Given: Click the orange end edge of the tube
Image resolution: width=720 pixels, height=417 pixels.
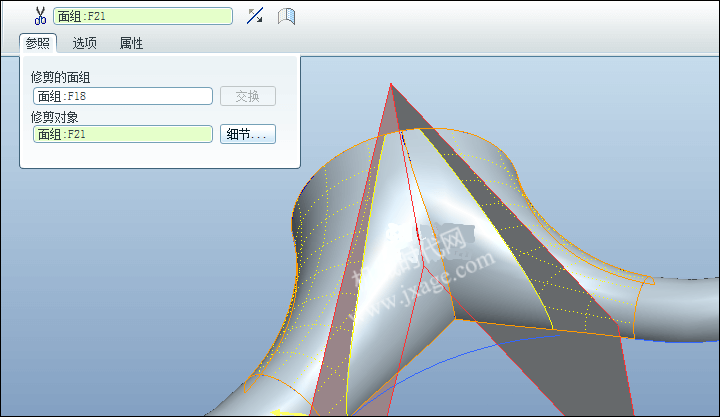Looking at the screenshot, I should [x=643, y=303].
